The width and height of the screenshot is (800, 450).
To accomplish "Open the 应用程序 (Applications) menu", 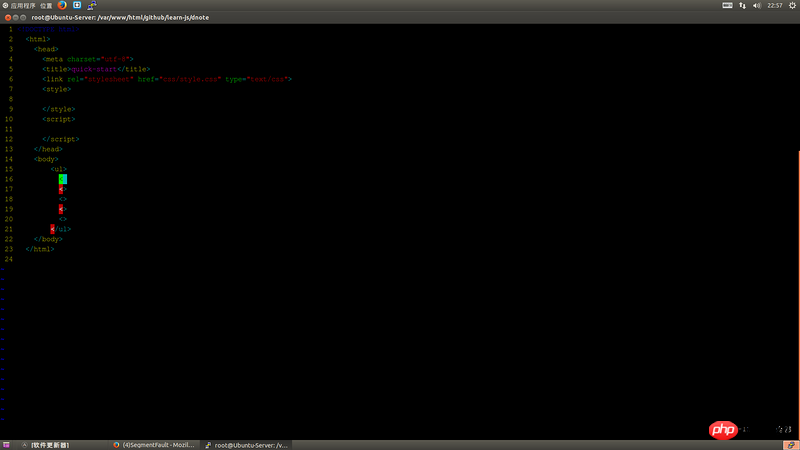I will [19, 6].
